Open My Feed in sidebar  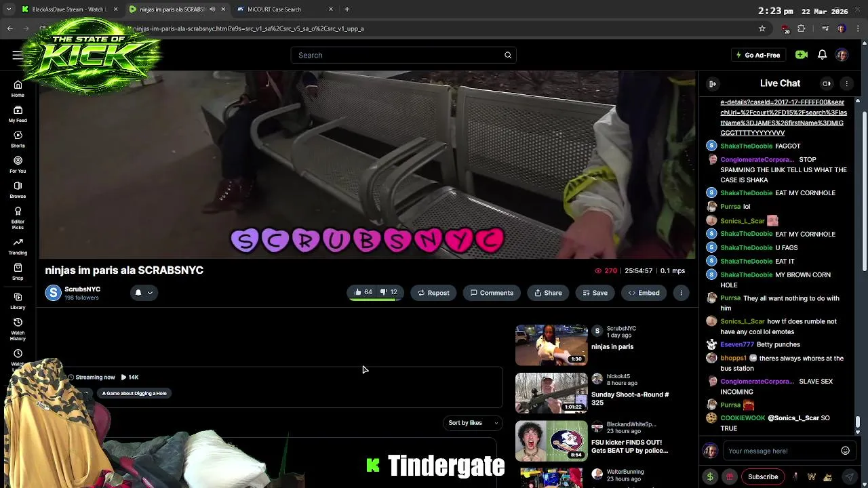18,114
